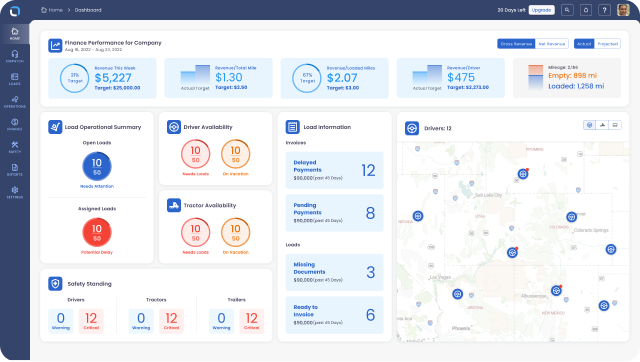Screen dimensions: 640x362
Task: Open the help question mark icon
Action: pos(604,10)
